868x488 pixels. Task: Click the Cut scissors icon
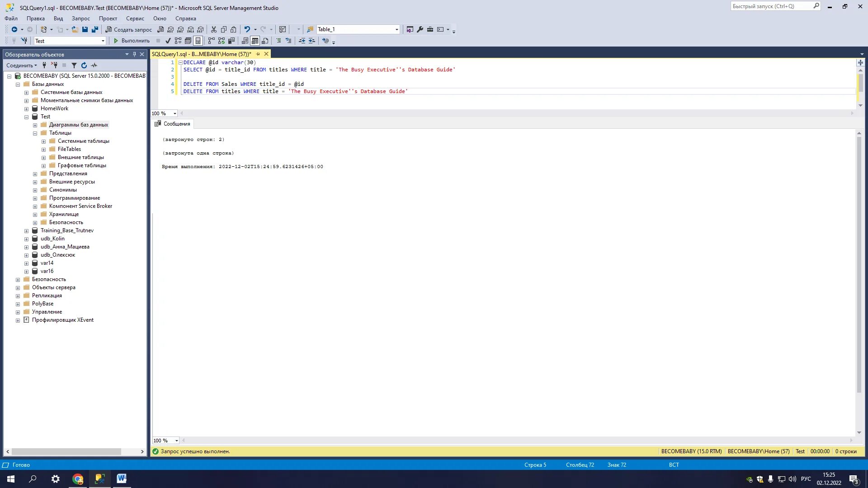pyautogui.click(x=214, y=29)
